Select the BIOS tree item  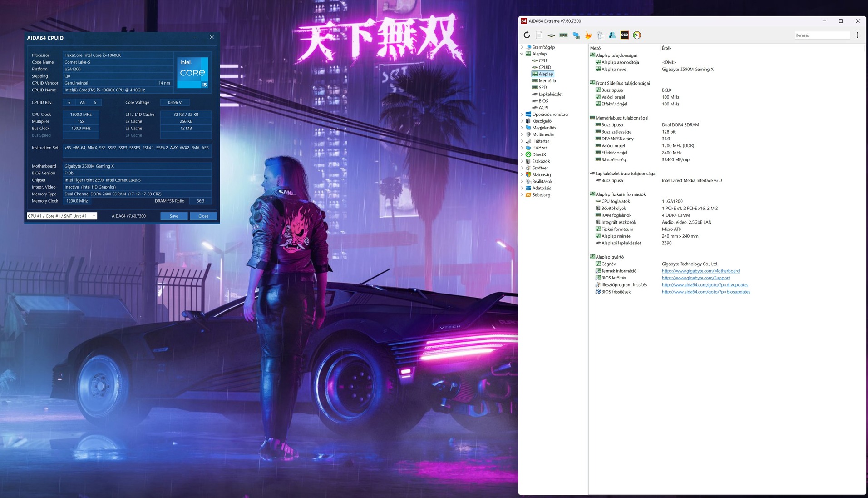(x=543, y=101)
